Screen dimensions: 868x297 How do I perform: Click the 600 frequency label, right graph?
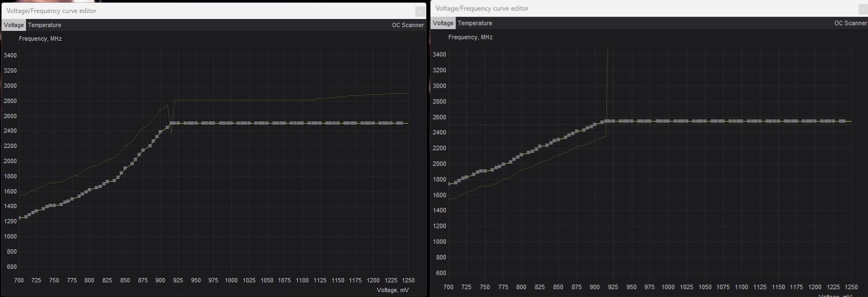click(x=441, y=273)
